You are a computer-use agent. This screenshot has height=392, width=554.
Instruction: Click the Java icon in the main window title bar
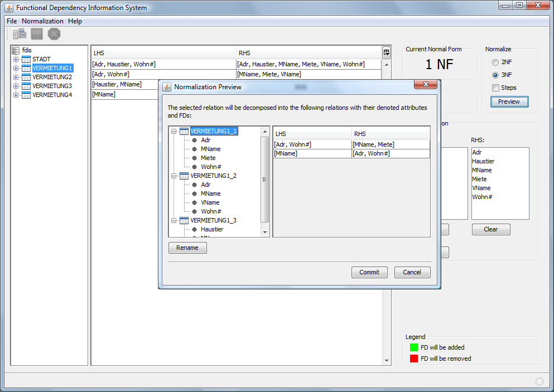tap(9, 7)
